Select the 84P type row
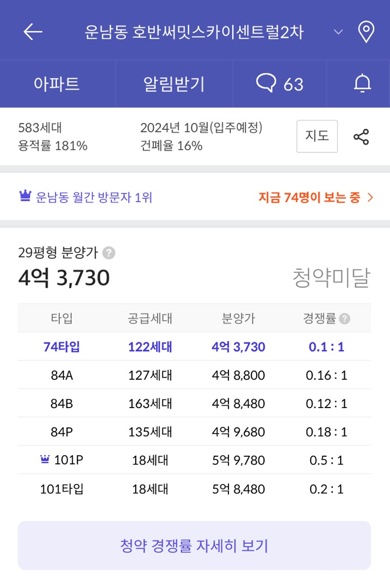390x588 pixels. point(194,432)
